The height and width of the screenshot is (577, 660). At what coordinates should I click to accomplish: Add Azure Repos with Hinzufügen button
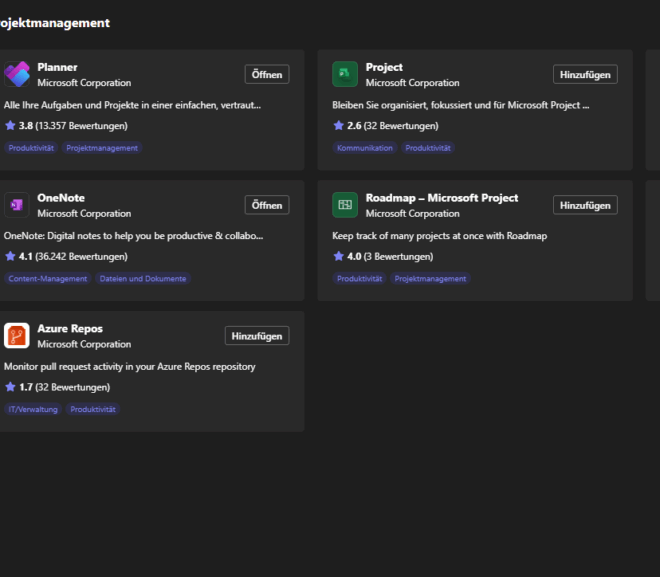[x=257, y=336]
